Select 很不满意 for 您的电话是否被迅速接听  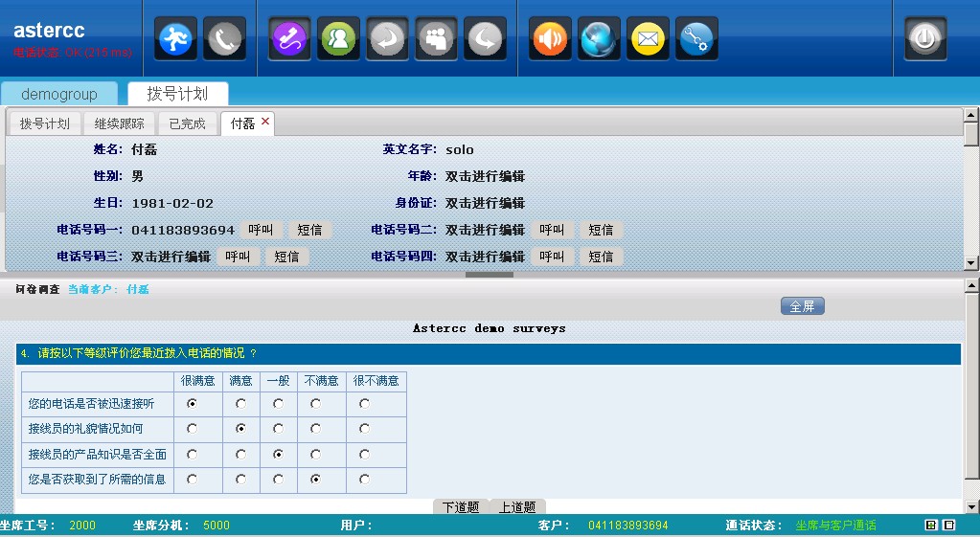(364, 404)
